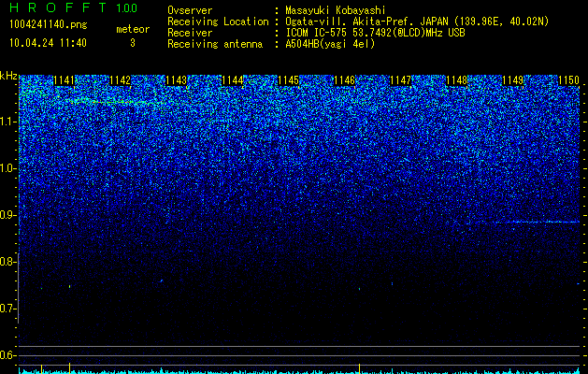Screen dimensions: 588x374
Task: Click the 1147 time marker
Action: pyautogui.click(x=400, y=80)
